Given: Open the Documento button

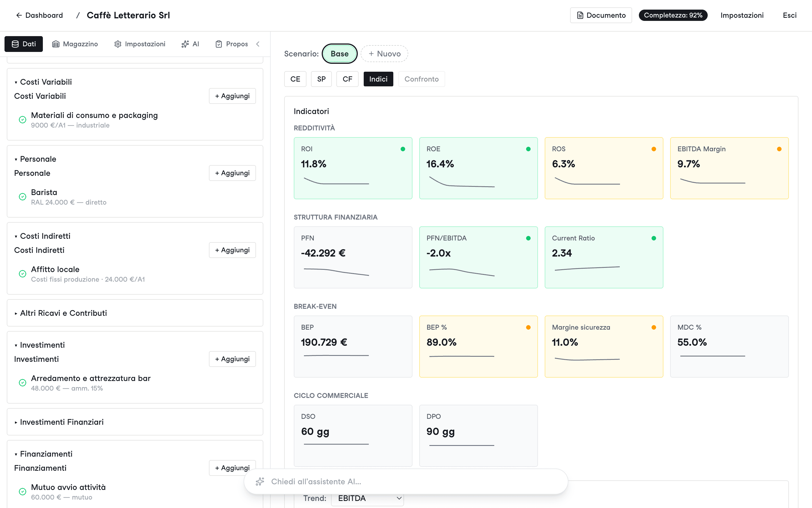Looking at the screenshot, I should tap(601, 15).
